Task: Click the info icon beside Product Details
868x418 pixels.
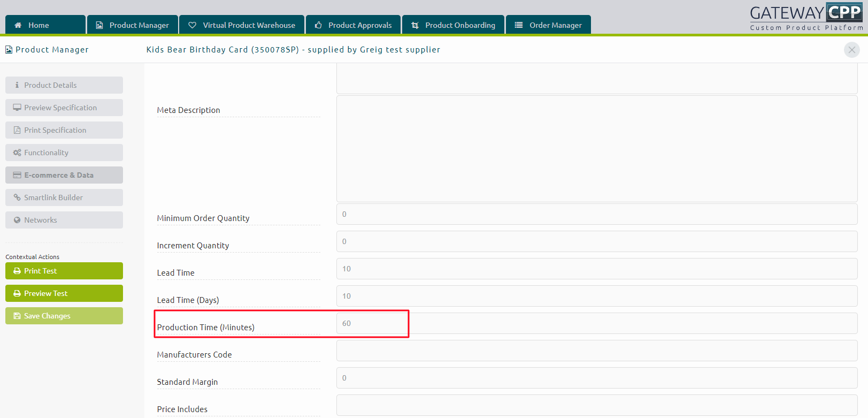Action: point(17,85)
